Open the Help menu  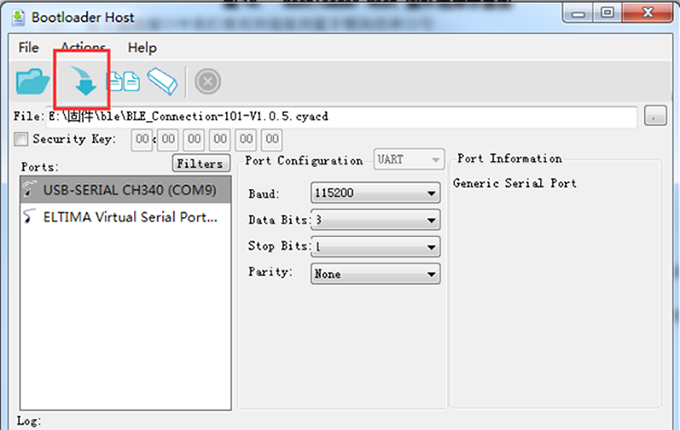click(x=142, y=47)
